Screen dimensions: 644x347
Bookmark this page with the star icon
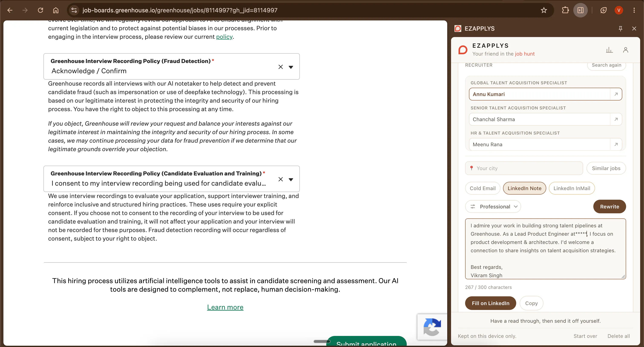544,10
